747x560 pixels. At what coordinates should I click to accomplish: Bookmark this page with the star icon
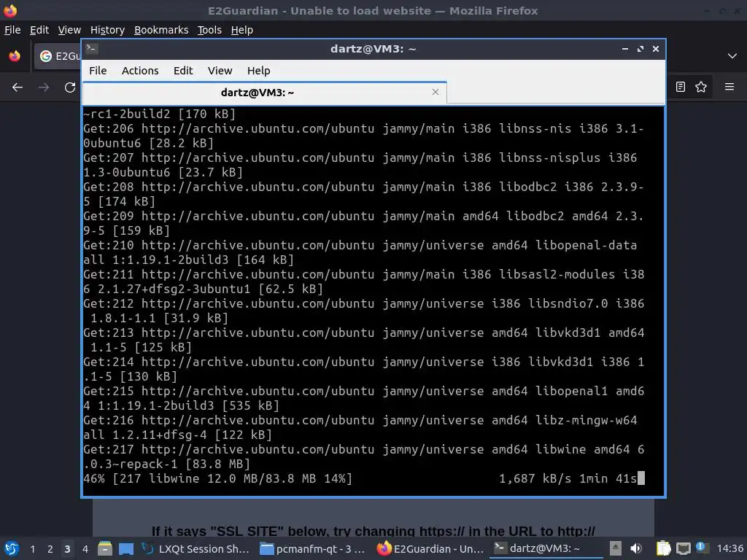tap(701, 87)
